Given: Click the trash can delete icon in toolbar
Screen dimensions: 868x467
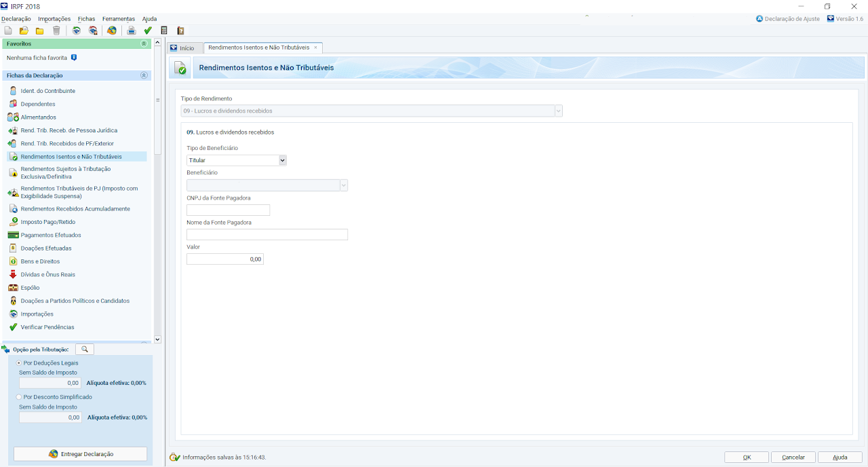Looking at the screenshot, I should tap(56, 31).
